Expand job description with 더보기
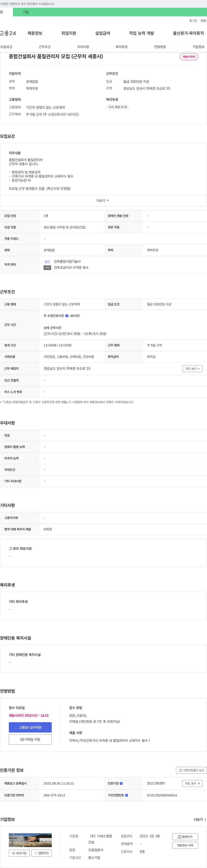The width and height of the screenshot is (207, 868). (x=103, y=200)
